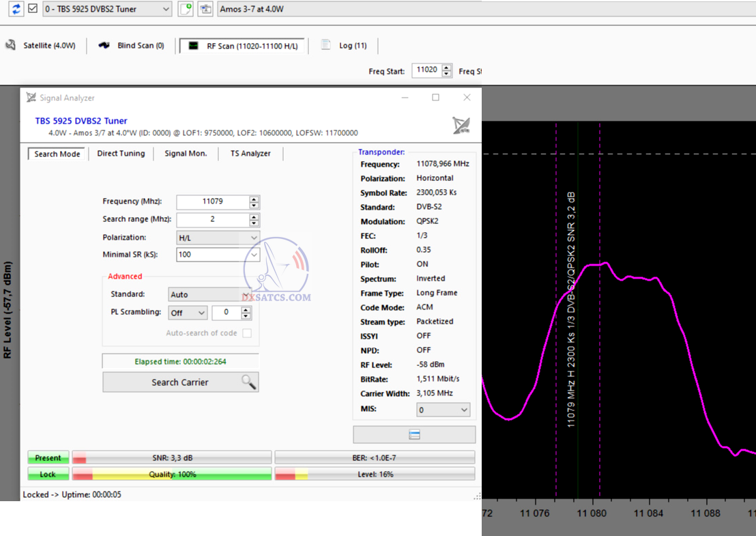Open the Log (11) tab
This screenshot has width=756, height=536.
click(345, 46)
